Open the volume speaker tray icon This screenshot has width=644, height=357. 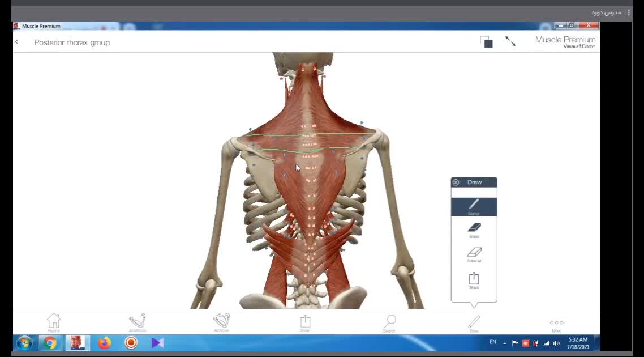[556, 343]
